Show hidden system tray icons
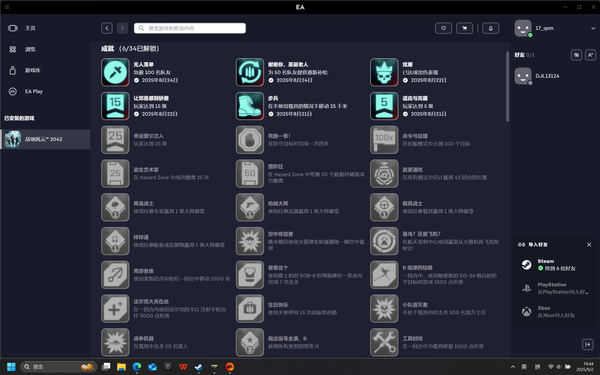Viewport: 600px width, 375px height. click(513, 367)
